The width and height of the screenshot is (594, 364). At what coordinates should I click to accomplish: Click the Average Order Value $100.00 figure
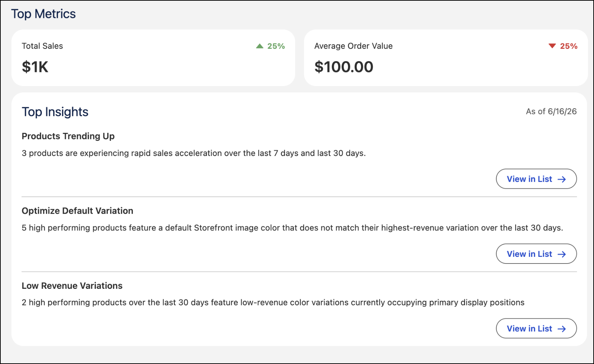click(344, 67)
